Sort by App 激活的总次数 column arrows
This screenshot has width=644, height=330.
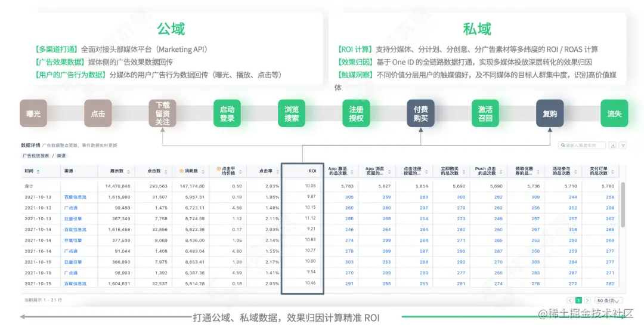coord(352,171)
